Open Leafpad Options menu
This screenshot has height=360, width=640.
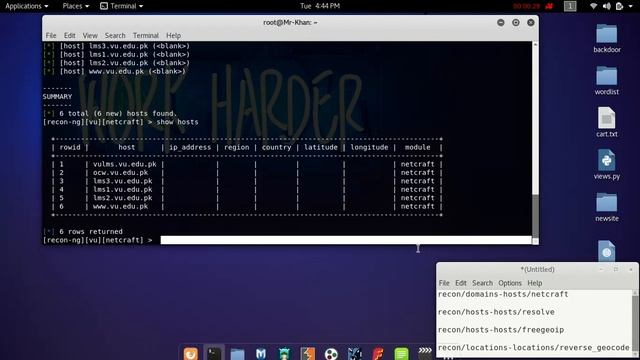pos(510,283)
